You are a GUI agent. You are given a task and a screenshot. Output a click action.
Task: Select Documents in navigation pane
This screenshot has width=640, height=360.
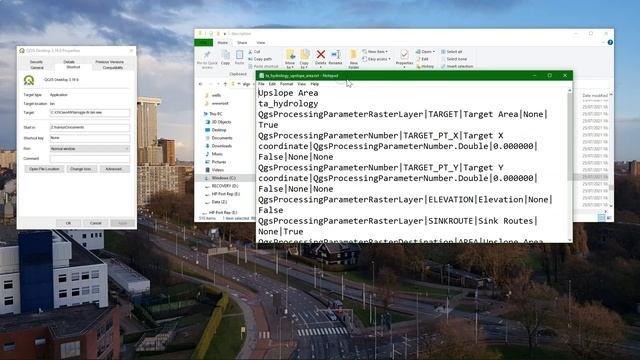218,138
